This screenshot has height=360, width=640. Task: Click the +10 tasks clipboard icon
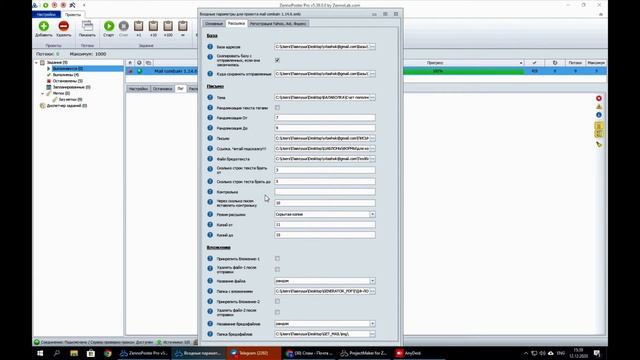point(153,26)
